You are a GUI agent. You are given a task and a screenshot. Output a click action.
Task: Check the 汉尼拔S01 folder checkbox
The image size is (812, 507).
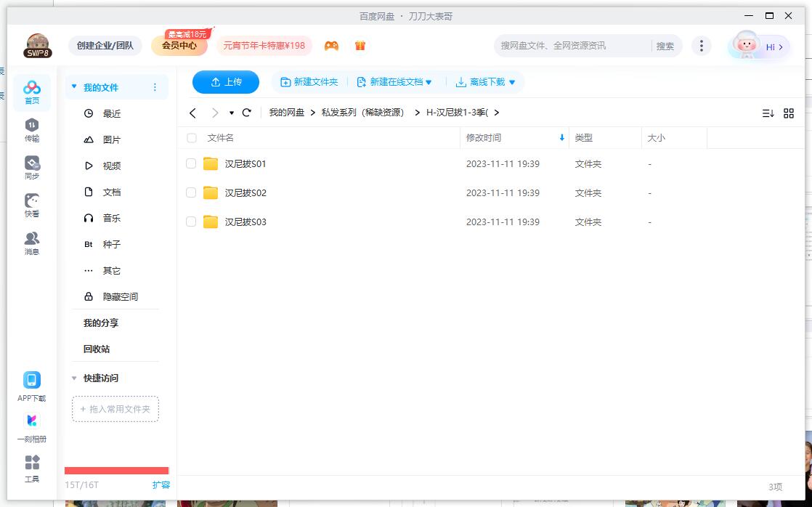[191, 164]
